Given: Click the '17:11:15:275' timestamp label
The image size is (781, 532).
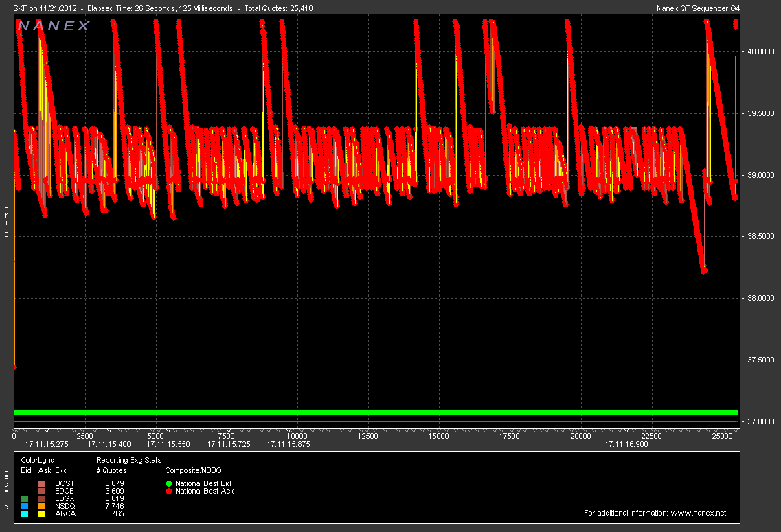Looking at the screenshot, I should click(47, 444).
